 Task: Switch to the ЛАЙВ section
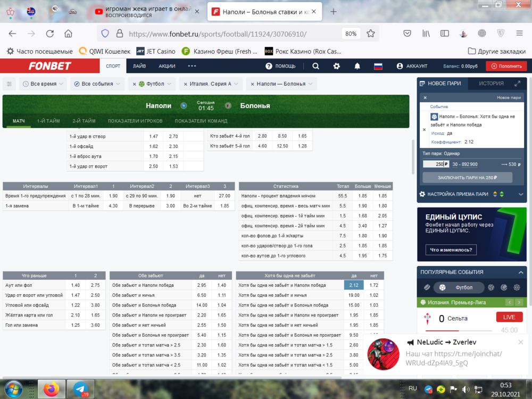point(139,66)
